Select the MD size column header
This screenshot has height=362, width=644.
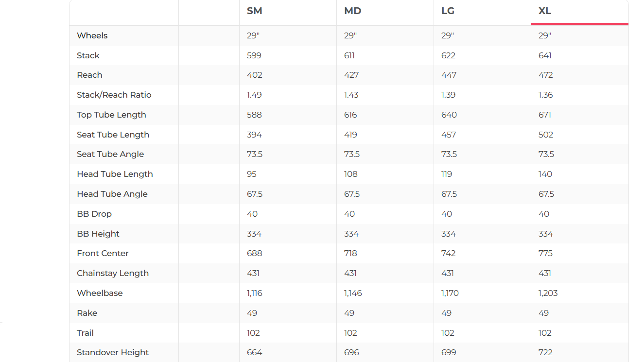(x=352, y=11)
